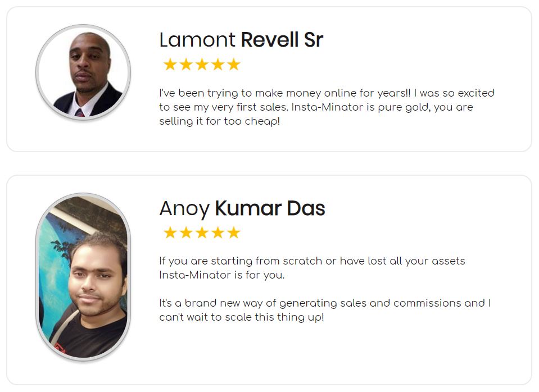Image resolution: width=539 pixels, height=392 pixels.
Task: Click the first star under Anoy Kumar Das
Action: (170, 233)
